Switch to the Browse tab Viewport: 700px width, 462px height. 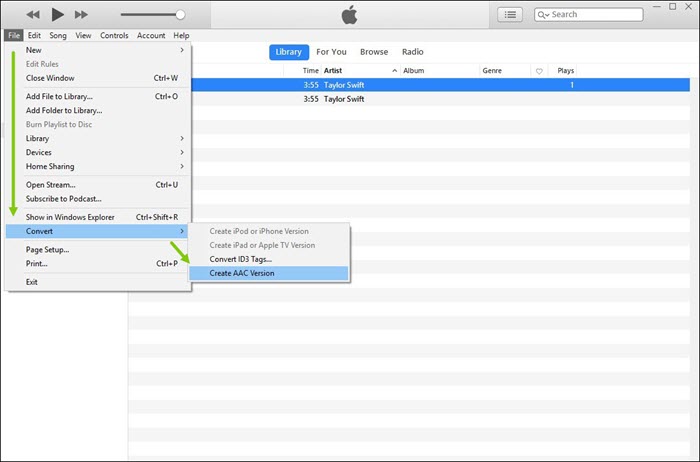tap(374, 52)
